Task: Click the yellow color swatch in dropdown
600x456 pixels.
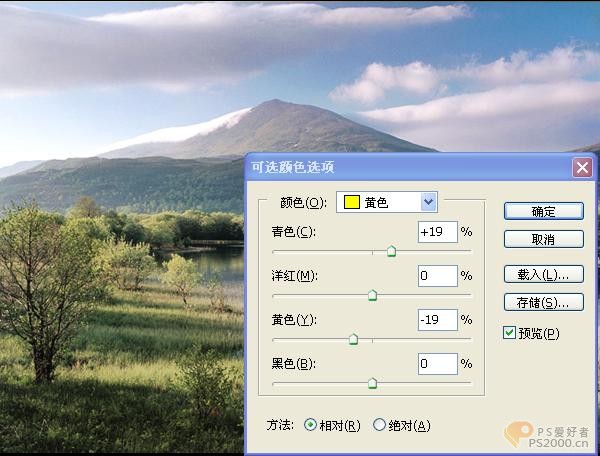Action: 352,202
